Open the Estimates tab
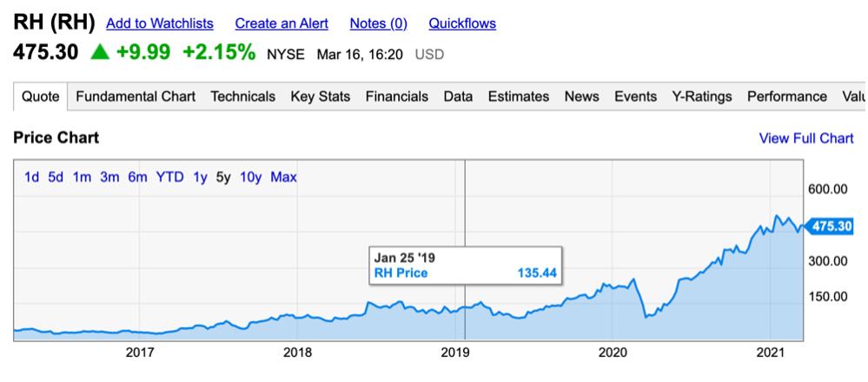This screenshot has height=382, width=868. pyautogui.click(x=519, y=96)
